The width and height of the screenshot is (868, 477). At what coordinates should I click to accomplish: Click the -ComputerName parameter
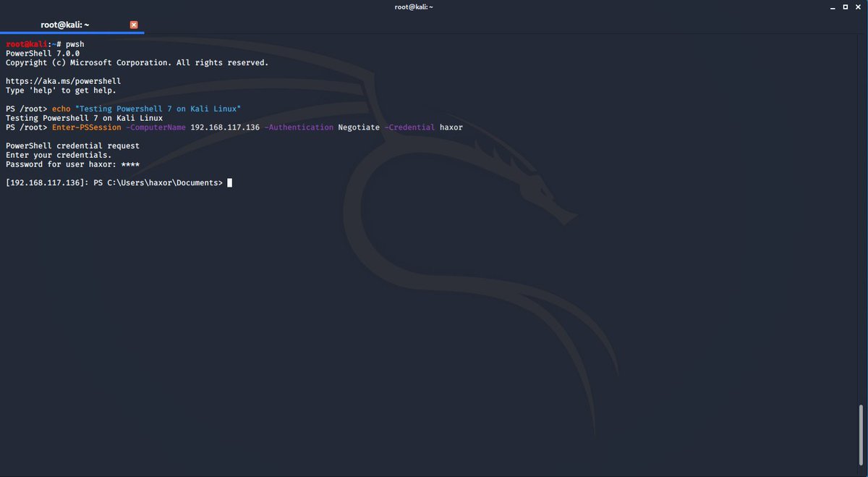(156, 127)
